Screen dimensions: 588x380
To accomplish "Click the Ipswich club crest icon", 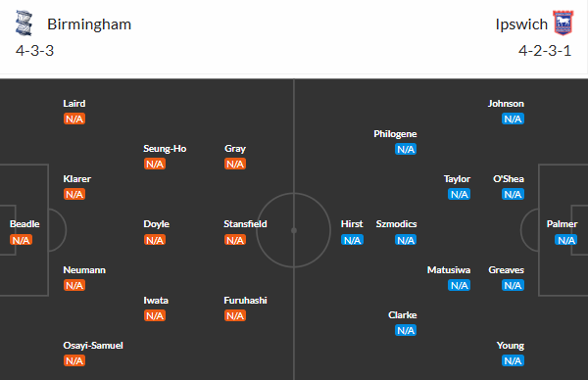I will click(563, 24).
